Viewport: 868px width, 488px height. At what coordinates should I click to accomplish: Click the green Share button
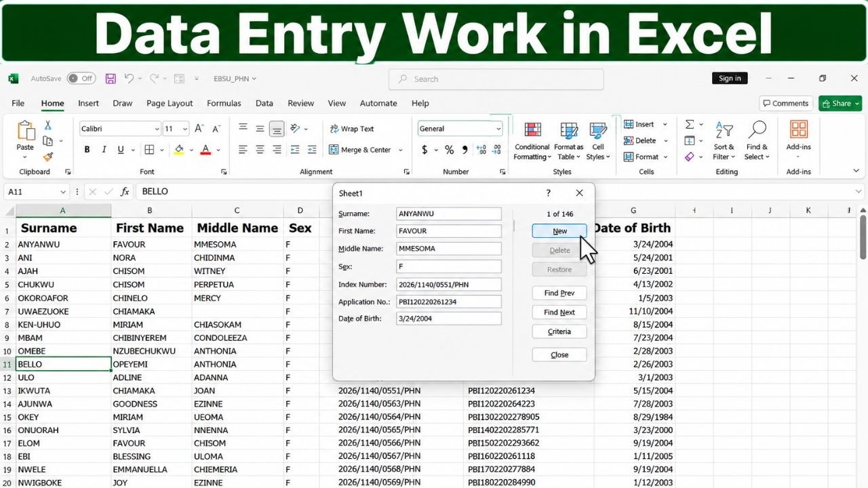tap(840, 103)
